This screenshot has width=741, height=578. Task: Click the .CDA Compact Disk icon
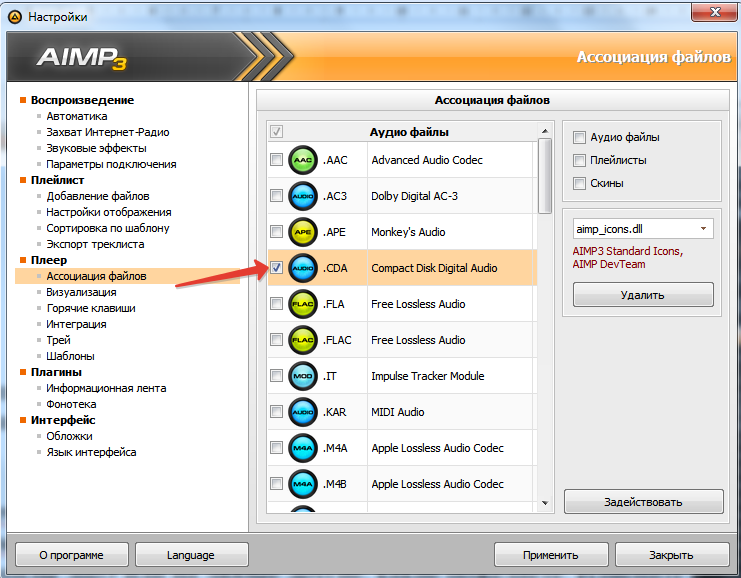[302, 268]
